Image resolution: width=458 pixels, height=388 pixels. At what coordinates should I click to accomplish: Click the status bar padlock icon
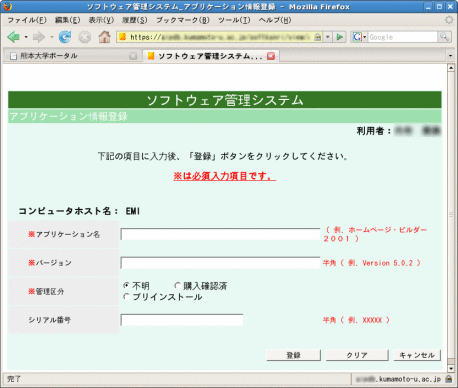449,379
